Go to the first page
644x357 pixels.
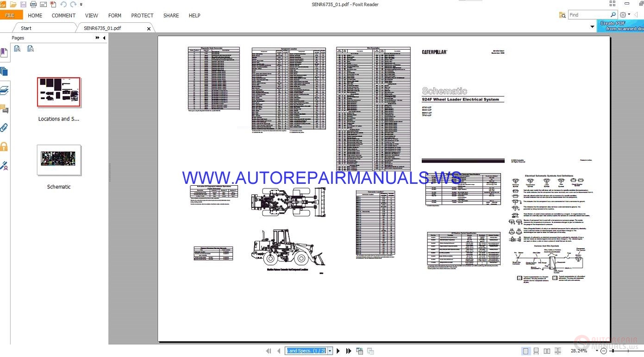point(268,351)
